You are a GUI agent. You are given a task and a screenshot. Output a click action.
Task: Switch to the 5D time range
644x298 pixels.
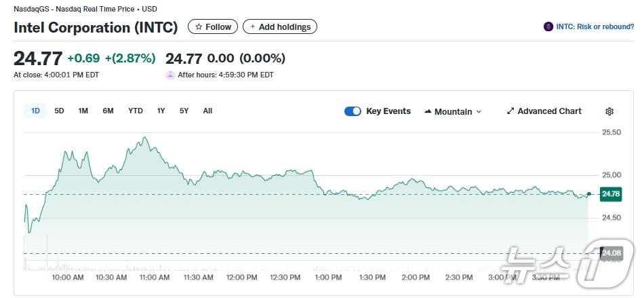click(x=59, y=111)
